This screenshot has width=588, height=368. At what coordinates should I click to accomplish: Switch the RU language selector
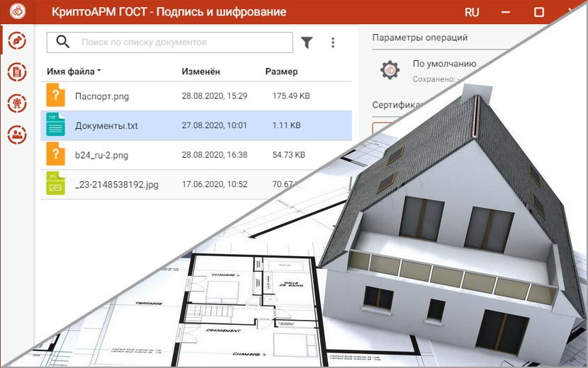click(472, 12)
